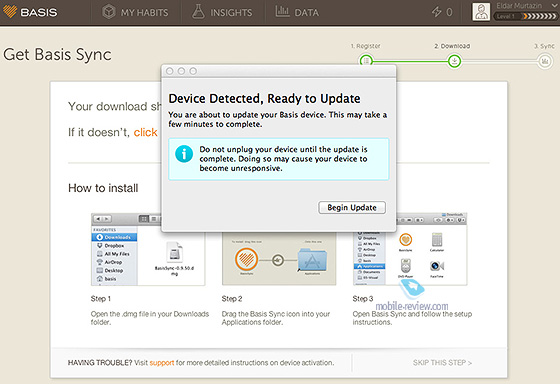Click the Insights flask icon
The height and width of the screenshot is (384, 560).
click(198, 12)
